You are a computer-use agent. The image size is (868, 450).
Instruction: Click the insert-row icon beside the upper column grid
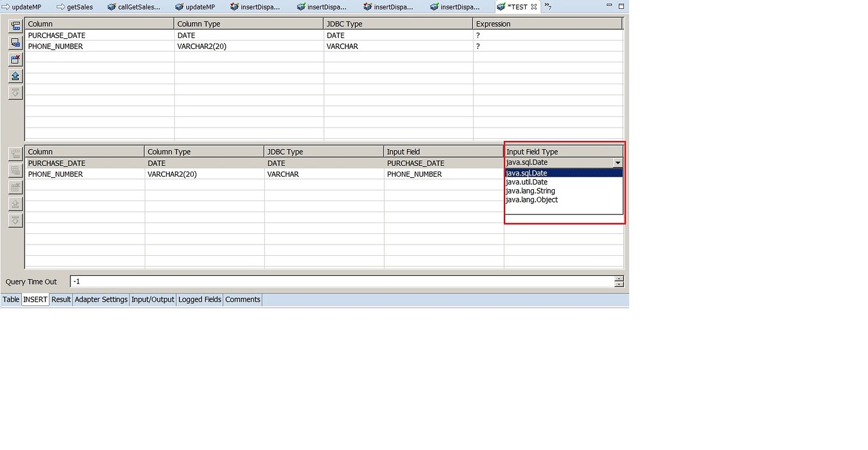click(x=16, y=43)
